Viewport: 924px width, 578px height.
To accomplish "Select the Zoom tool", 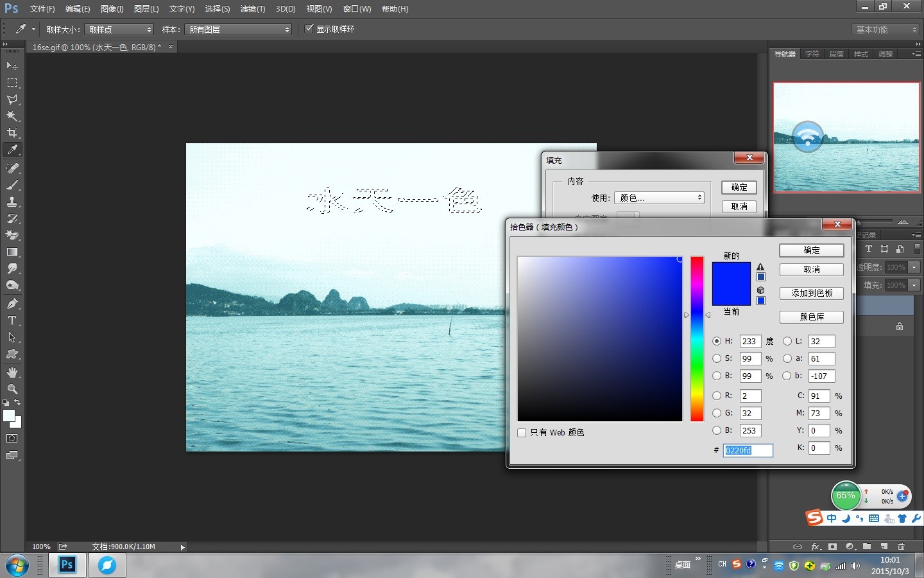I will pyautogui.click(x=12, y=389).
